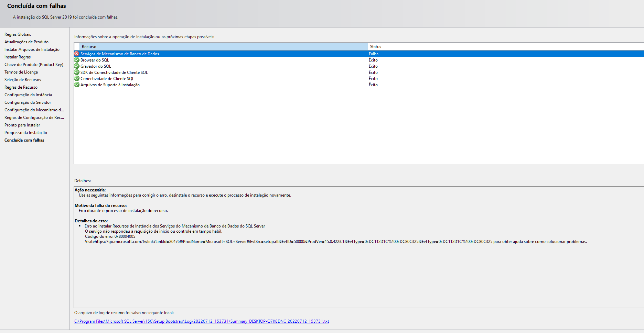Select SDK de Conectividade de Cliente SQL row
644x333 pixels.
click(x=359, y=72)
